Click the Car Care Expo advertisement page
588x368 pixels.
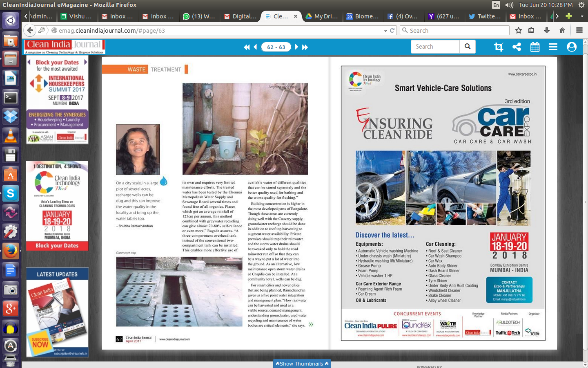click(443, 203)
